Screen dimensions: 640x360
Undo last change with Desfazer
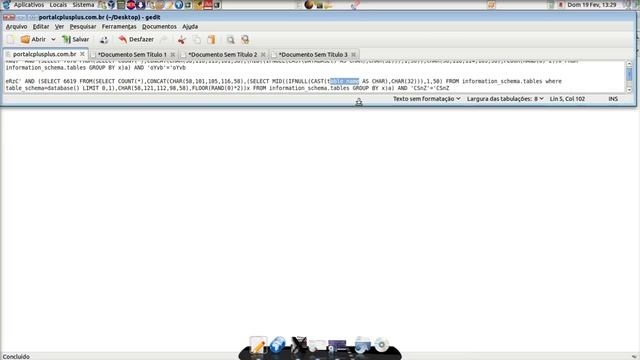point(136,40)
